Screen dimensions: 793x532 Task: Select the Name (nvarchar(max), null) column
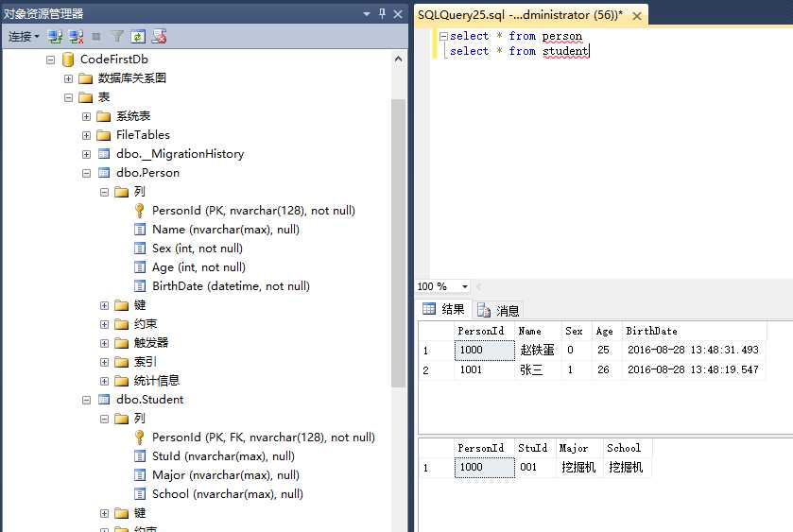click(x=226, y=230)
